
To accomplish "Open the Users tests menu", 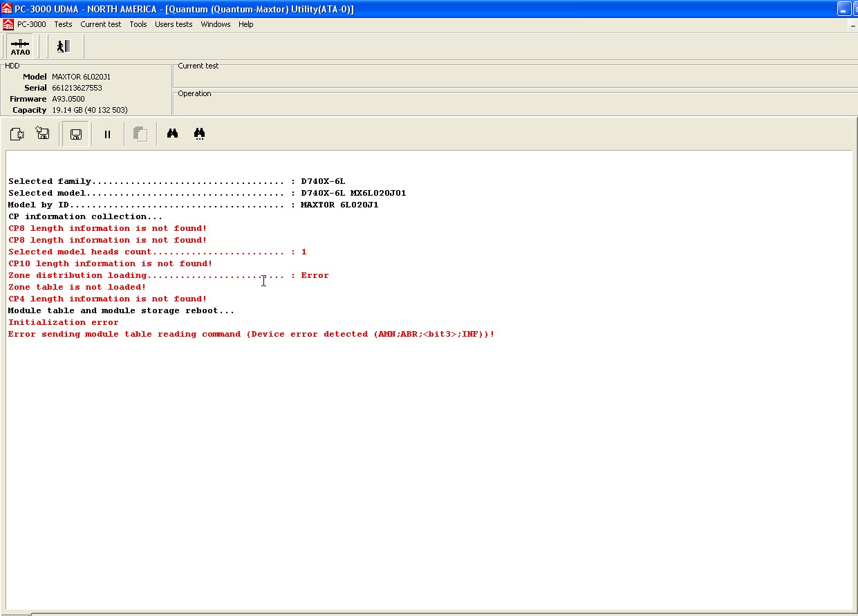I will [174, 24].
